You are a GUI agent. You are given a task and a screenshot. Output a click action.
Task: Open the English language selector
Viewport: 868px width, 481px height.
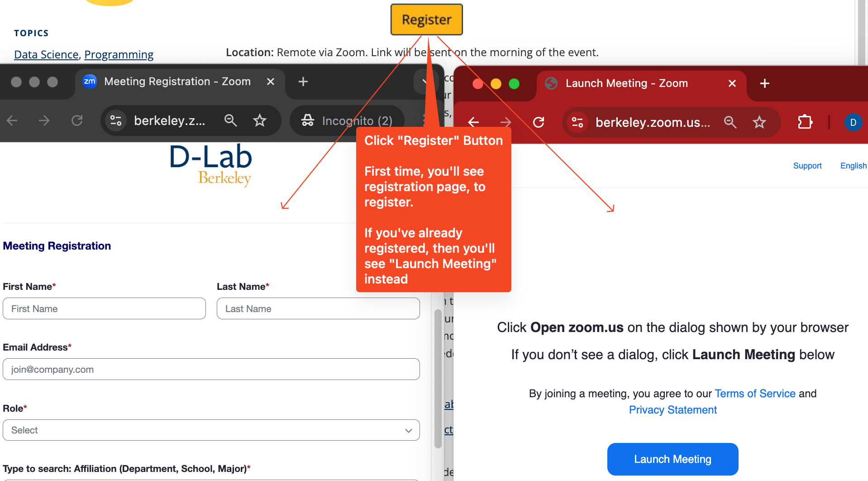(854, 166)
